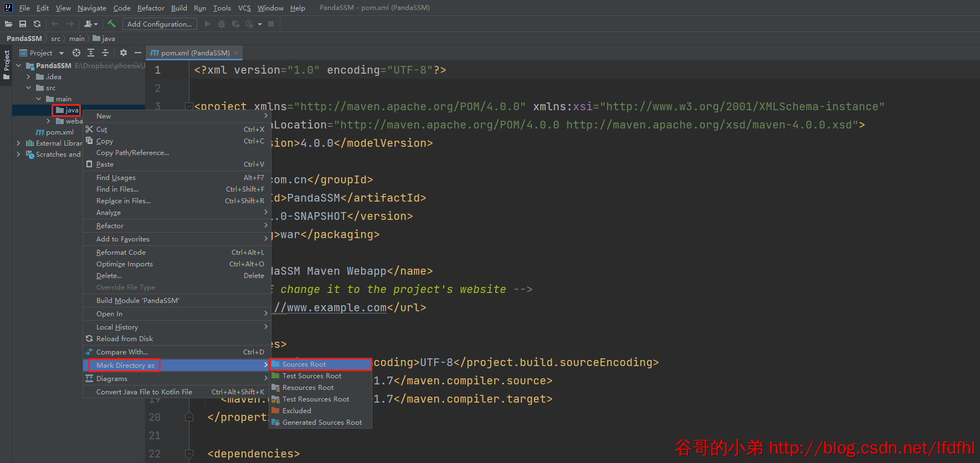Select Reformat Code in context menu

click(177, 252)
